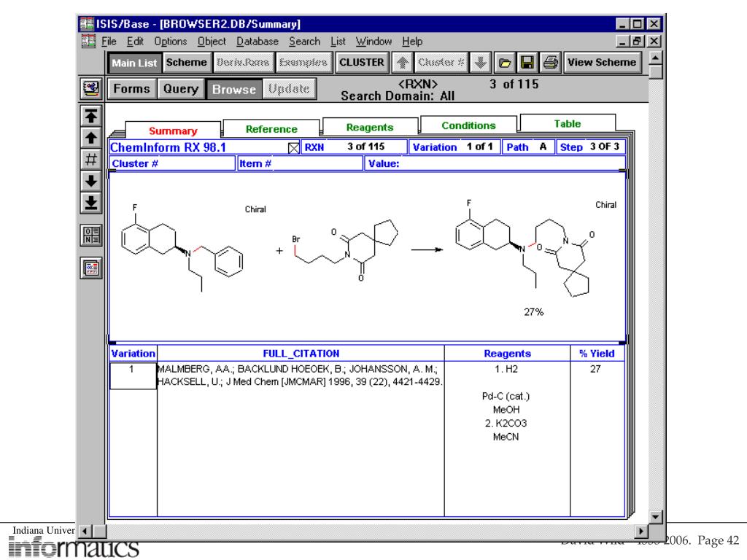Click the View Scheme button
The height and width of the screenshot is (560, 747).
click(602, 63)
